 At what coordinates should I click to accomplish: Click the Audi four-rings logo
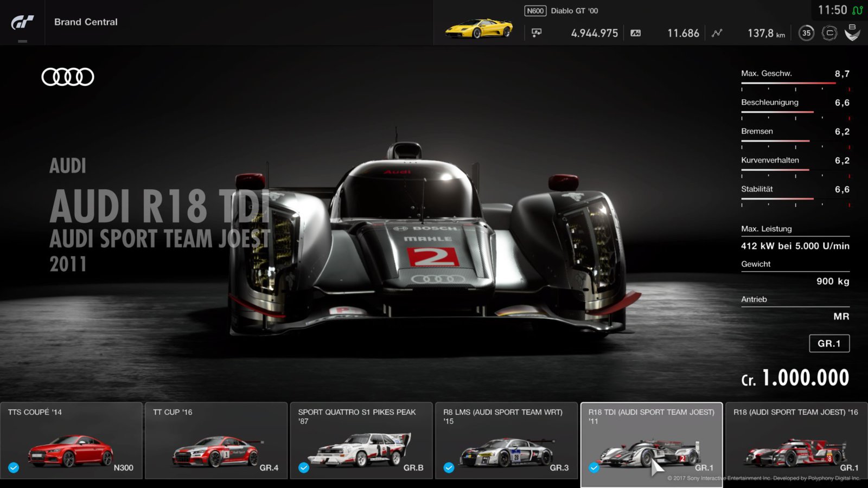(68, 77)
